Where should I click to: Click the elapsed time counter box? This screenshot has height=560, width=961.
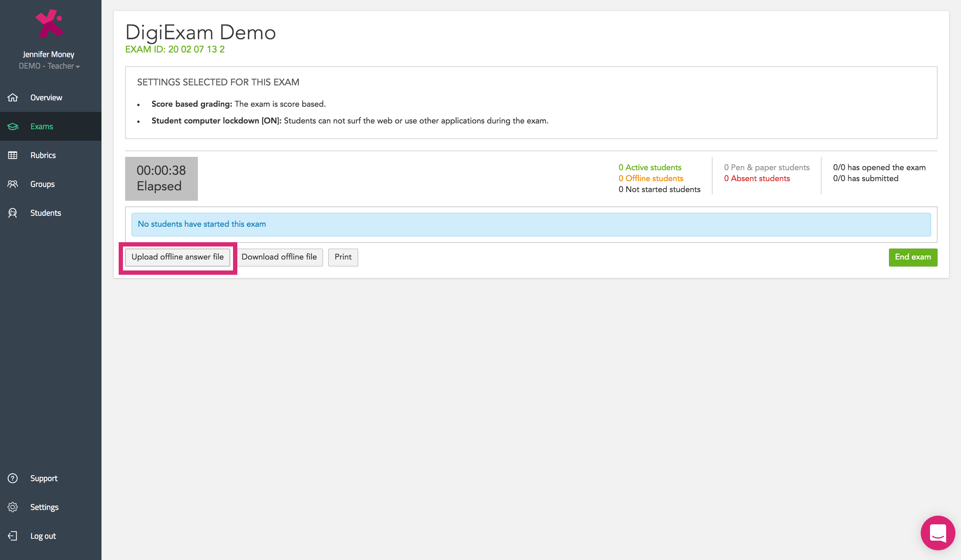[161, 178]
